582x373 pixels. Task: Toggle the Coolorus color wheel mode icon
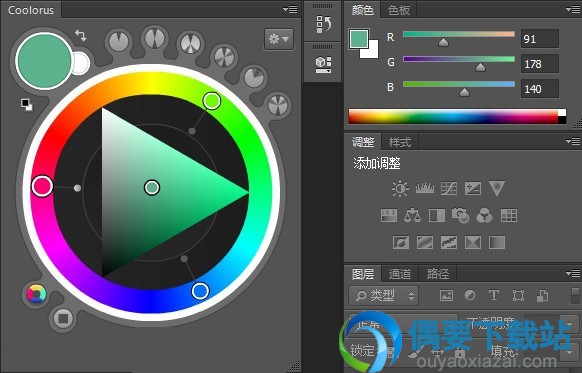pyautogui.click(x=36, y=294)
